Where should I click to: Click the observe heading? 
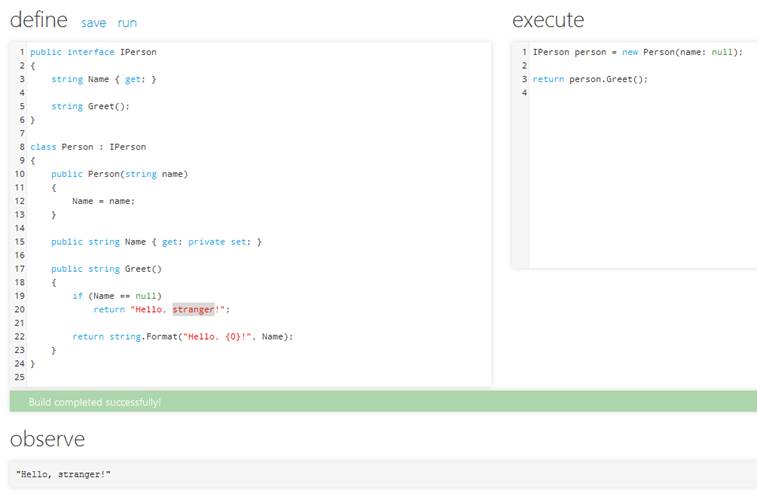click(x=47, y=439)
